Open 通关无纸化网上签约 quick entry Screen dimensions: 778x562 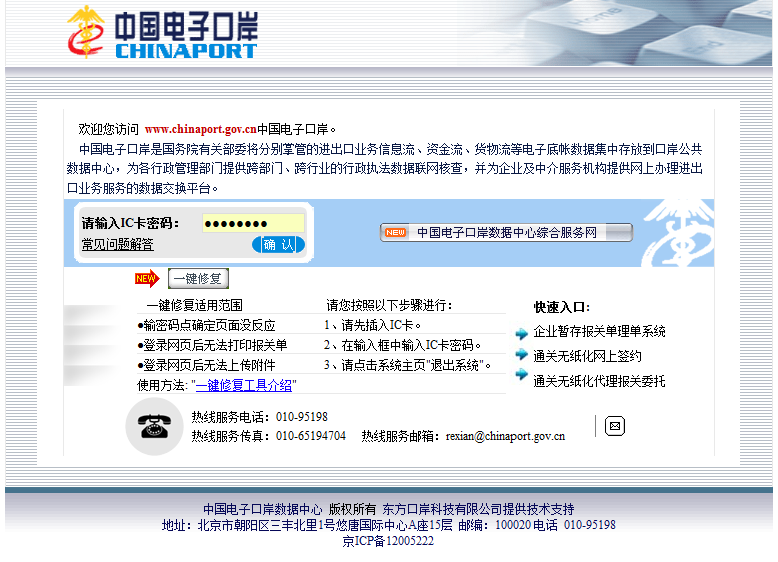pos(587,356)
